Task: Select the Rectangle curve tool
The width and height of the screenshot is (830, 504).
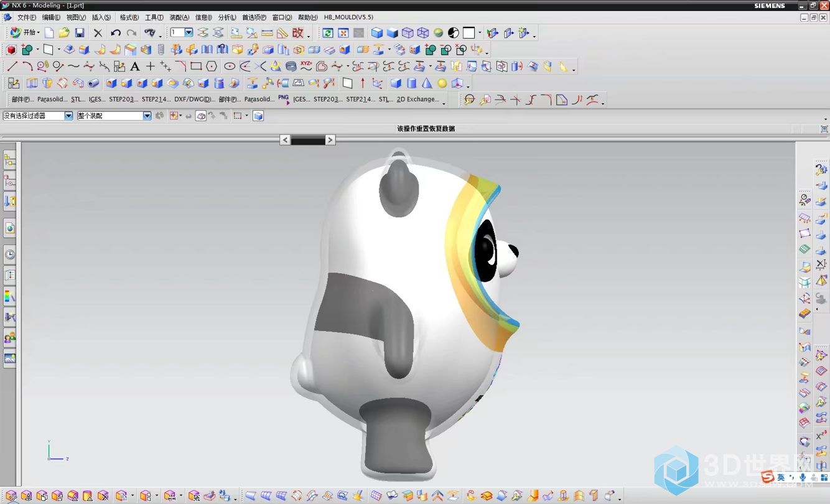Action: coord(196,66)
